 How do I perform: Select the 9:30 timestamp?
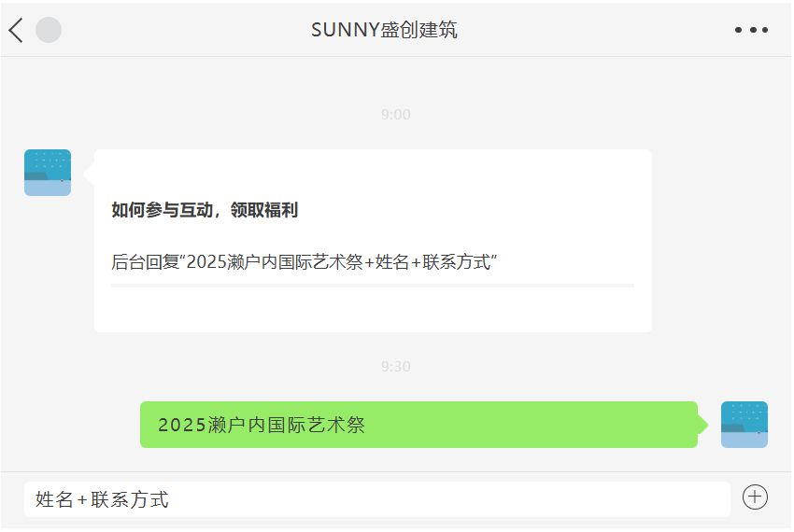coord(395,366)
